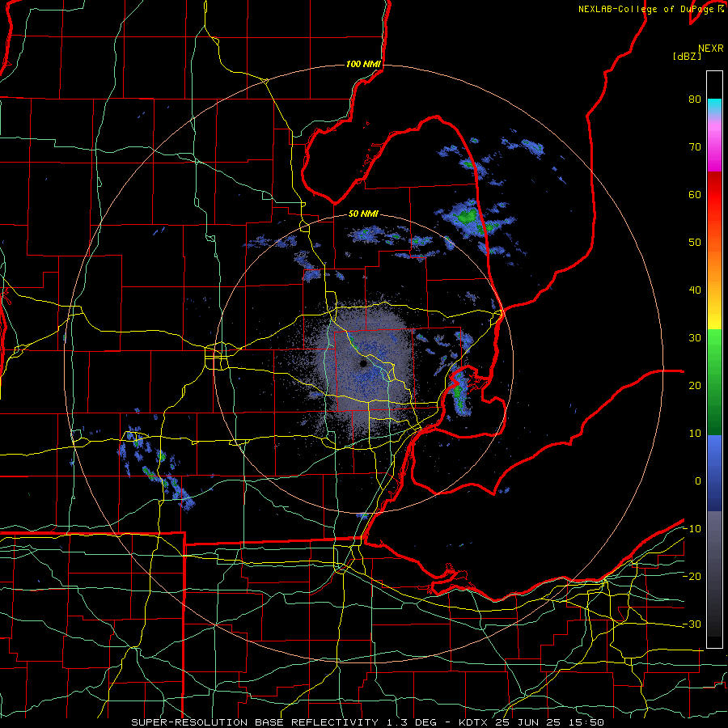This screenshot has width=728, height=728.
Task: Click the 80 dBZ legend value
Action: (x=695, y=99)
